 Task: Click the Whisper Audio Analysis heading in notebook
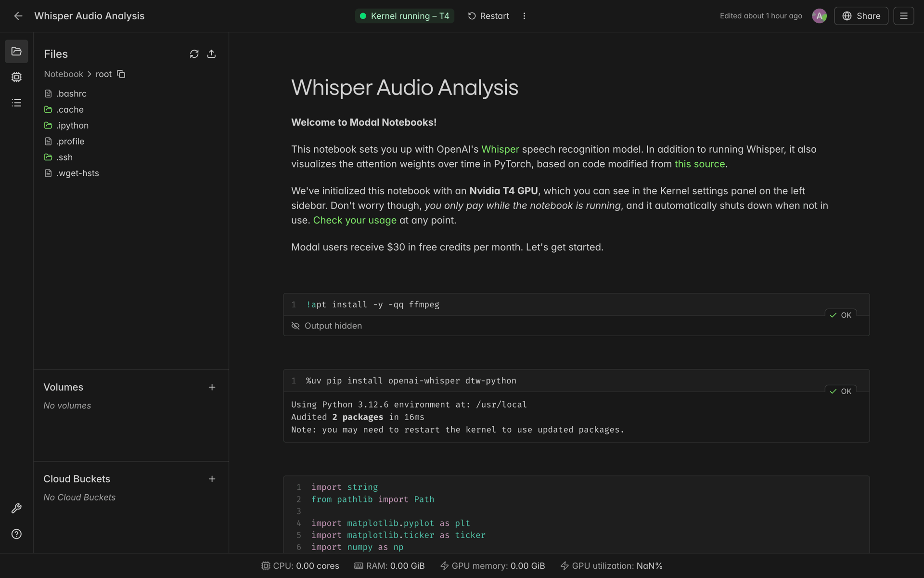[x=405, y=88]
